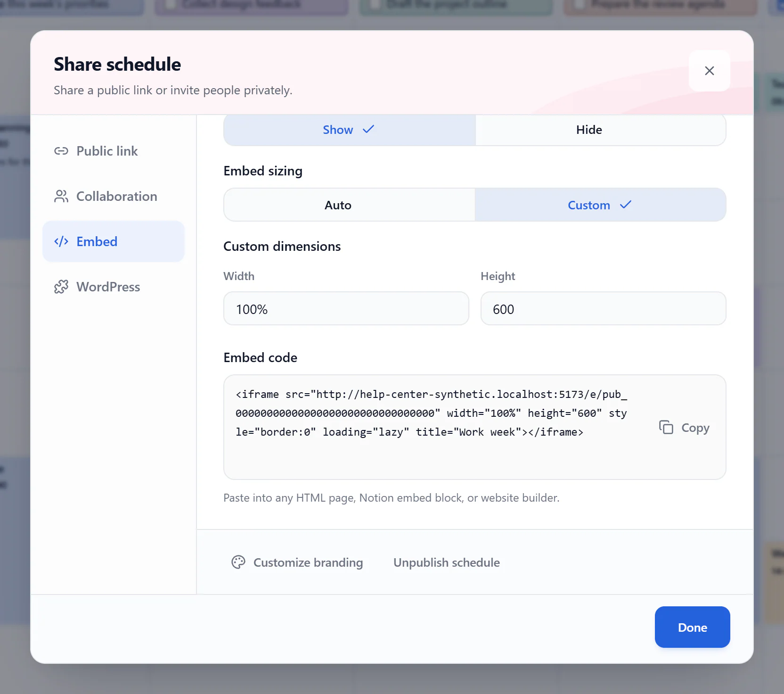Screen dimensions: 784x694
Task: Open the WordPress section
Action: point(114,287)
